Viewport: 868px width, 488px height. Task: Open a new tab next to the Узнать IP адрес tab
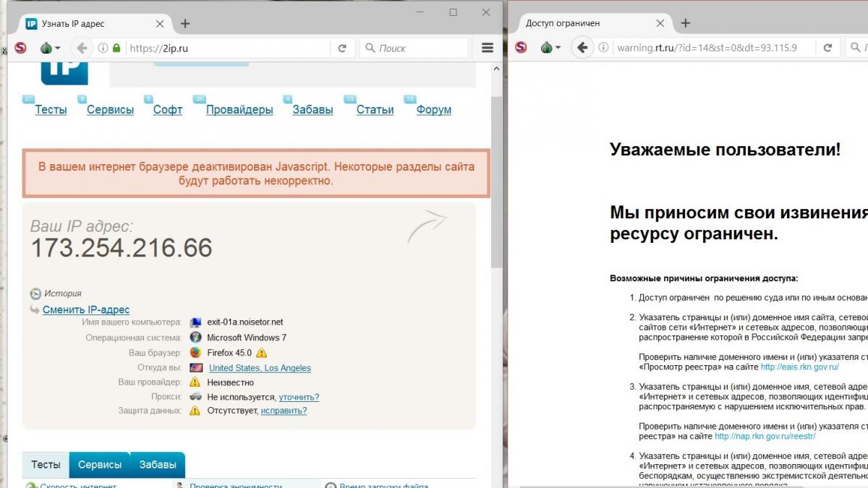pos(185,23)
